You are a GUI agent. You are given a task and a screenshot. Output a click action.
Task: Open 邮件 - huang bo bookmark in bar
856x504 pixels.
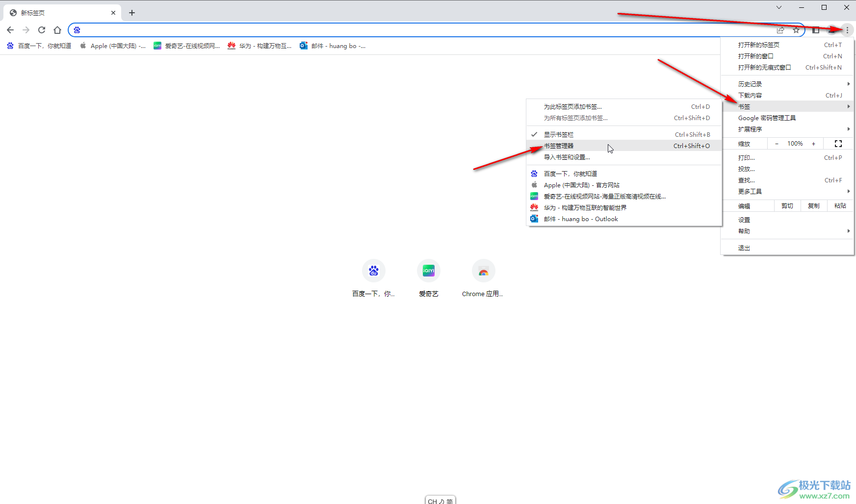333,46
